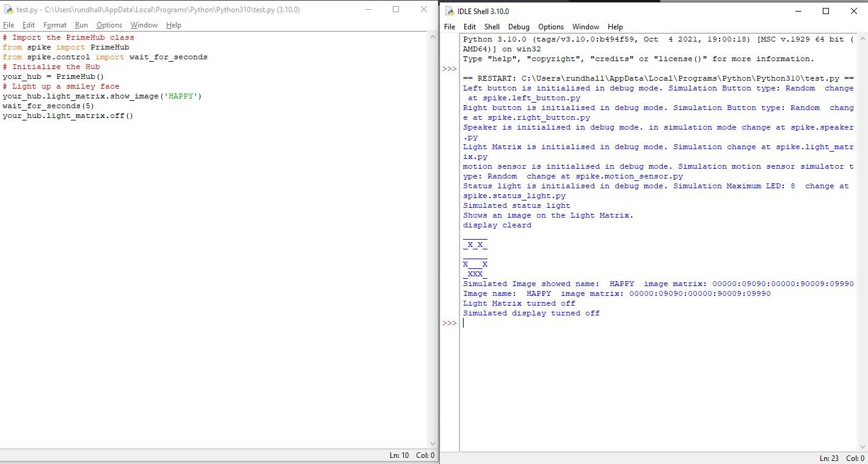Open the File menu in IDLE Shell
Viewport: 868px width, 464px height.
[449, 26]
